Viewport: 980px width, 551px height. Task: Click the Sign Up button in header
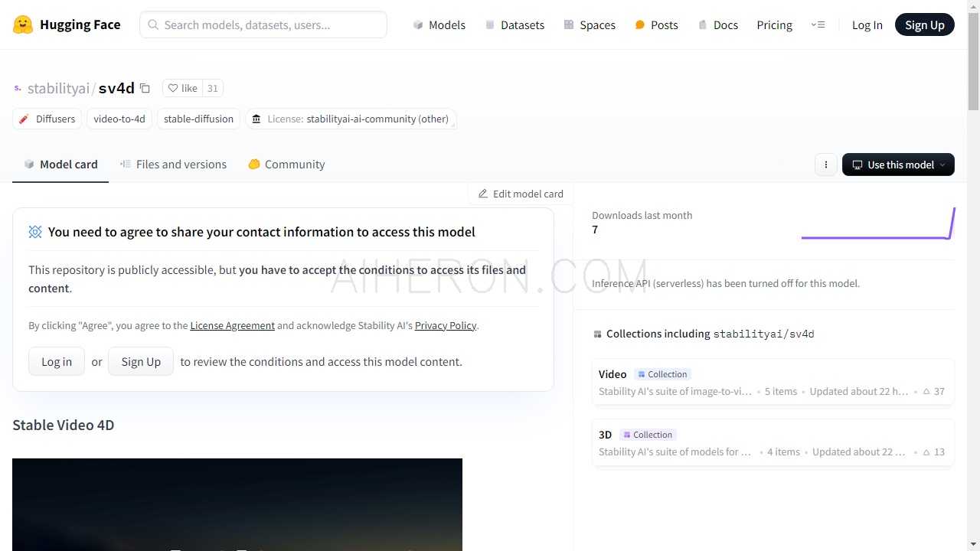(x=924, y=24)
